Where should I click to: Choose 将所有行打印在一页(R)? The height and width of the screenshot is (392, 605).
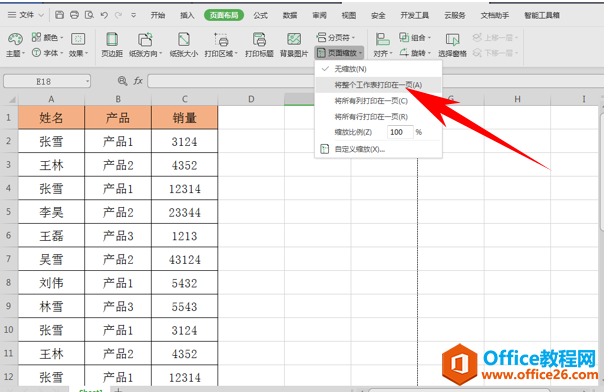point(378,117)
